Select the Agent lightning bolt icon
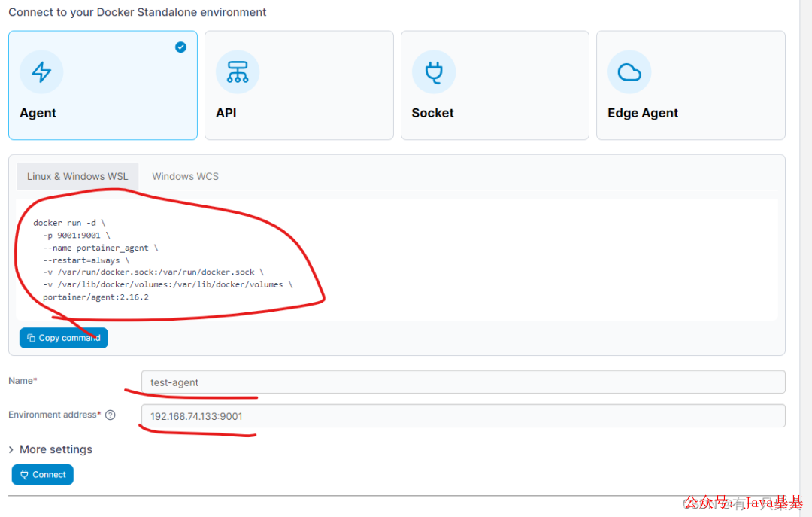 (x=41, y=72)
